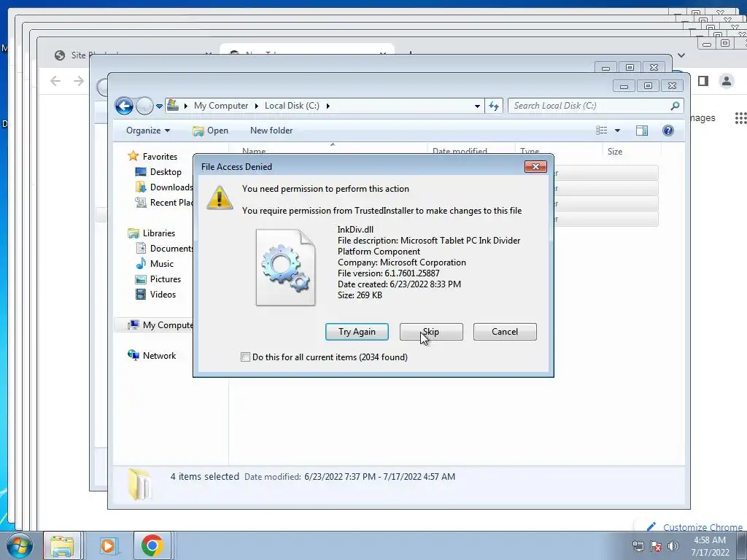747x560 pixels.
Task: Open the Windows Start orb
Action: (20, 545)
